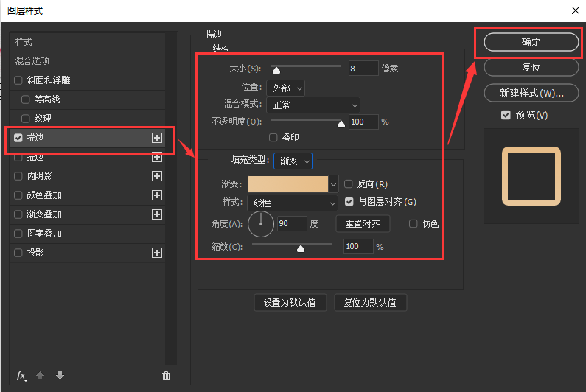586x392 pixels.
Task: Open the gradient color swatch editor
Action: (x=288, y=184)
